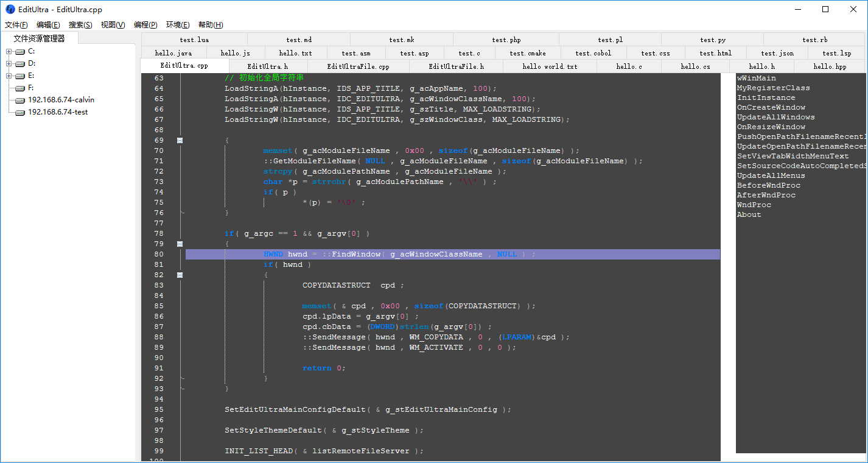Open the test.json tab

click(x=777, y=53)
